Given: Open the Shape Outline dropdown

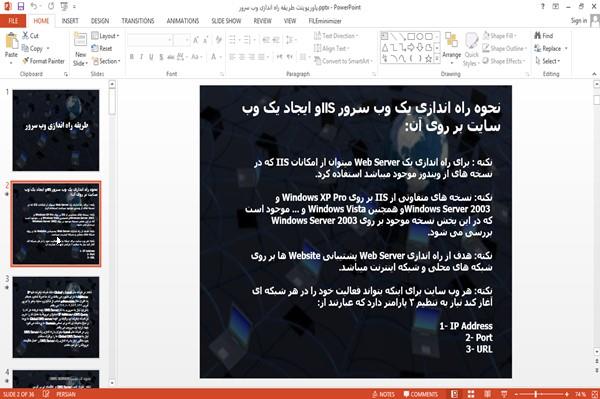Looking at the screenshot, I should (x=504, y=48).
